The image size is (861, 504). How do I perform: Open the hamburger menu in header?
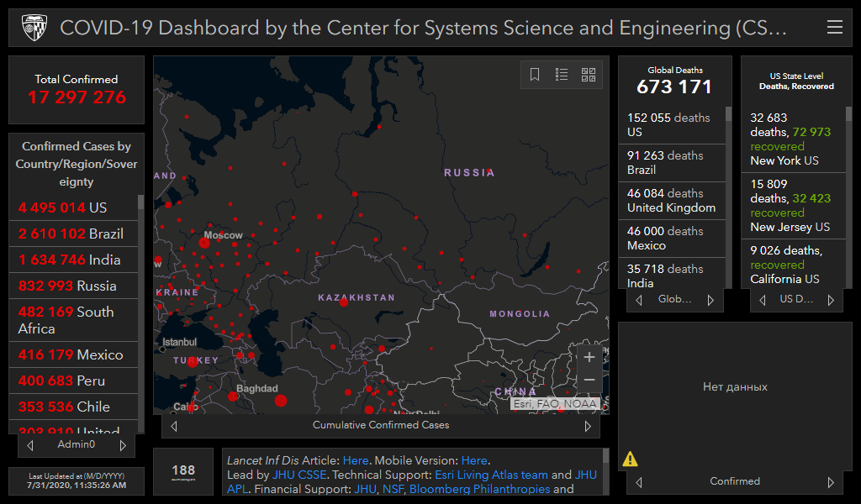point(834,28)
